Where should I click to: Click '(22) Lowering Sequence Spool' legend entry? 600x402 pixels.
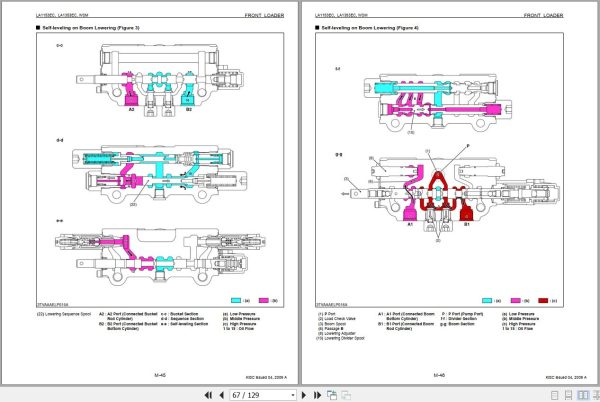click(64, 314)
